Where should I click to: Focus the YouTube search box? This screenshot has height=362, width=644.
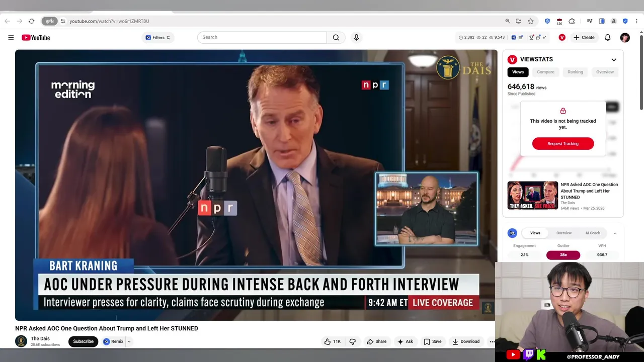click(x=262, y=37)
